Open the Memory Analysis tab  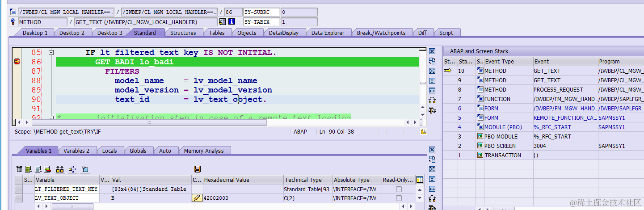coord(204,151)
